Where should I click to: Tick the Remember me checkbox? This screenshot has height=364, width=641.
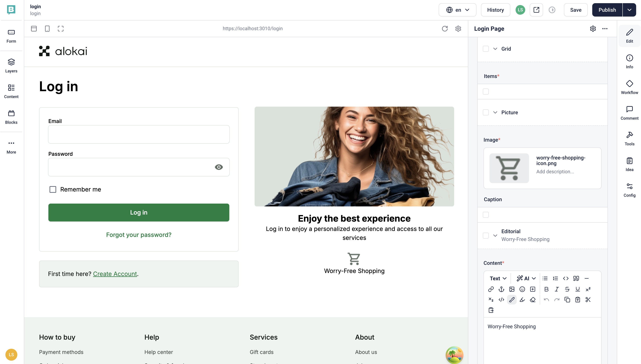53,189
